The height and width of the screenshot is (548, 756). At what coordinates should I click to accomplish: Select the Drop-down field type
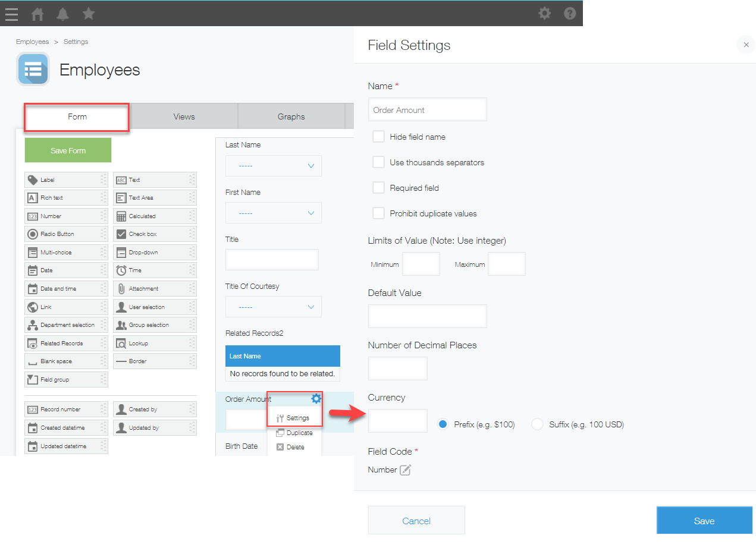pos(155,253)
